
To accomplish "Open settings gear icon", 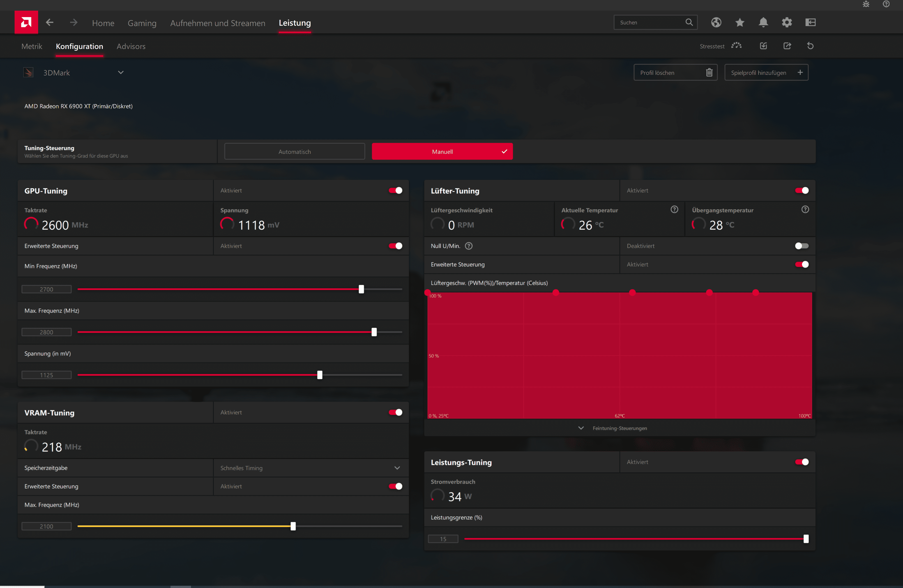I will [787, 22].
